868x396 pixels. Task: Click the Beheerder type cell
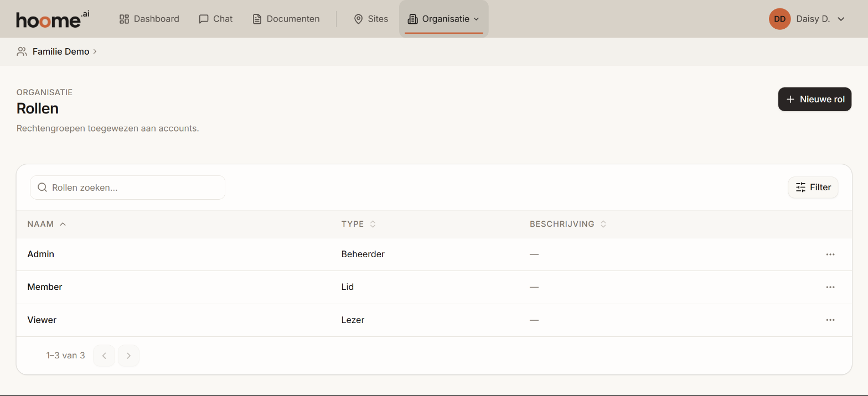[x=363, y=254]
